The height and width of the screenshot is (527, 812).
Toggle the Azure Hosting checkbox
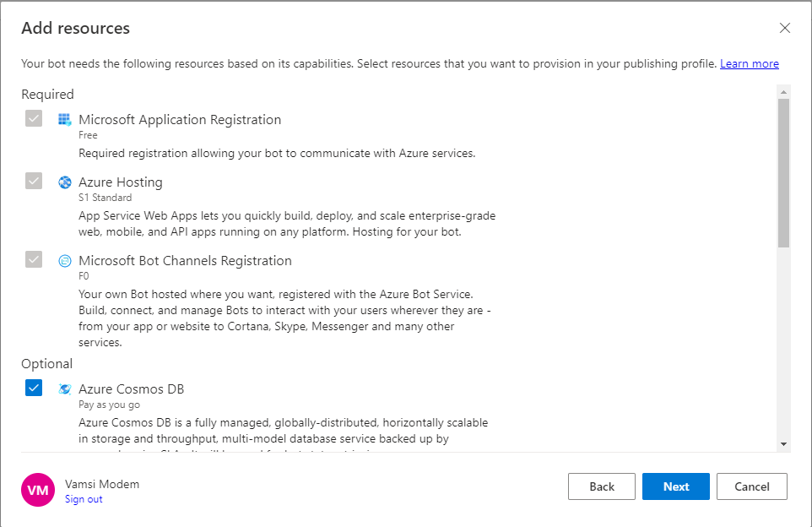(34, 181)
